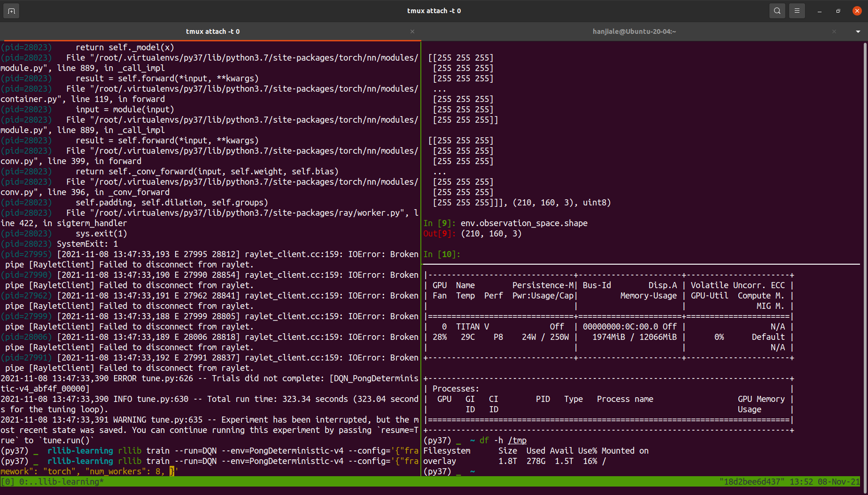The height and width of the screenshot is (495, 868).
Task: Click the tmux clock '13:52 08-Nov-21'
Action: (x=825, y=481)
